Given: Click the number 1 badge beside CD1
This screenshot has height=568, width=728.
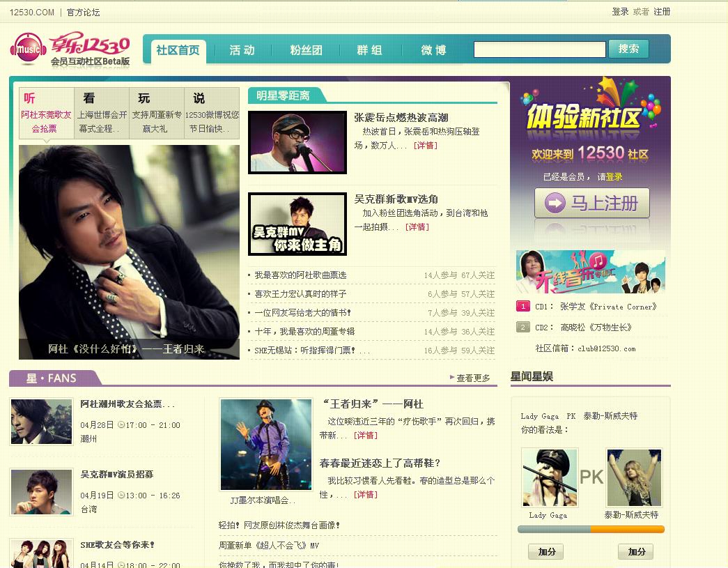Looking at the screenshot, I should (x=522, y=307).
